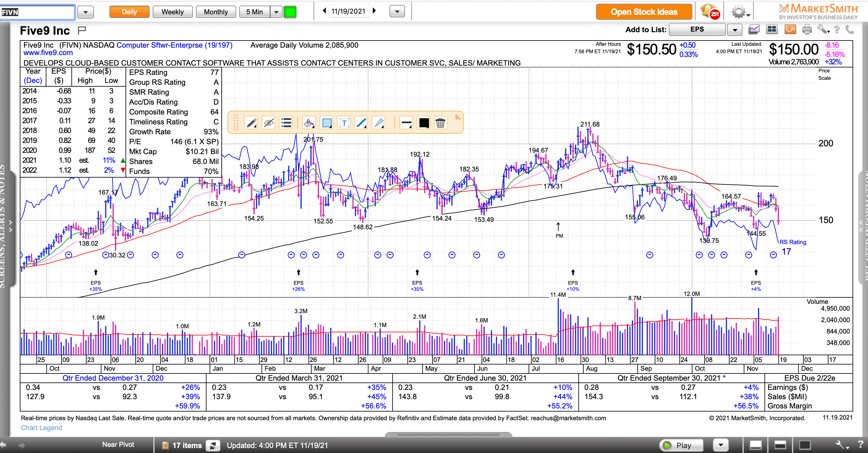Click the orange pattern recognition icon
Screen dimensions: 868x453
[790, 30]
